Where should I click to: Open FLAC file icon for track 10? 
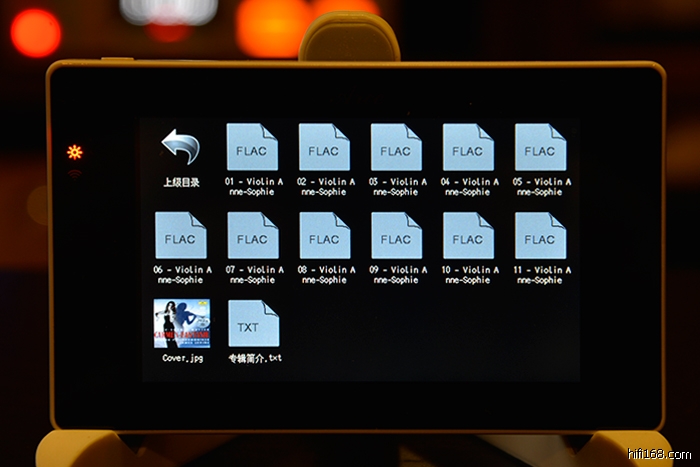point(468,236)
